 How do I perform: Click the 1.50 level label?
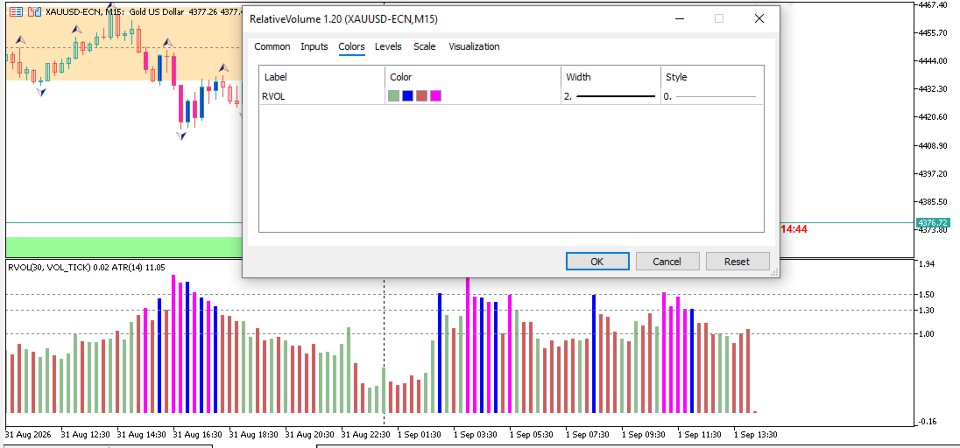click(928, 294)
